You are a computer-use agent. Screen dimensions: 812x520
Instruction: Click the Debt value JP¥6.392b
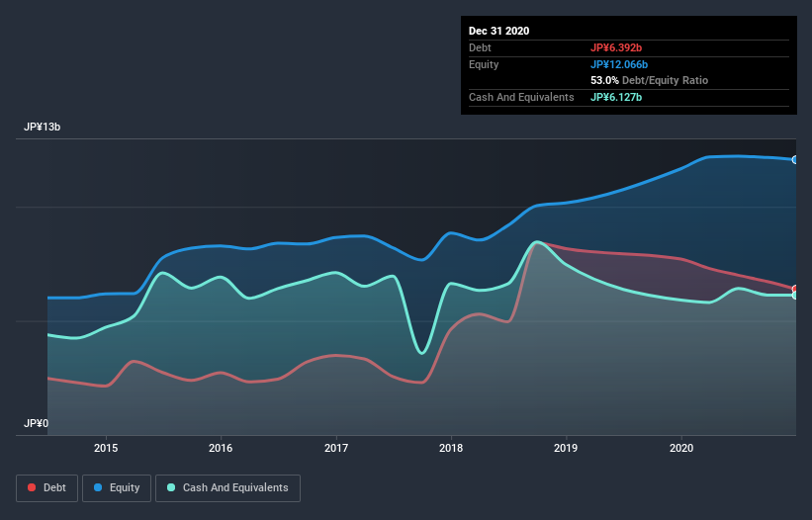pos(616,48)
